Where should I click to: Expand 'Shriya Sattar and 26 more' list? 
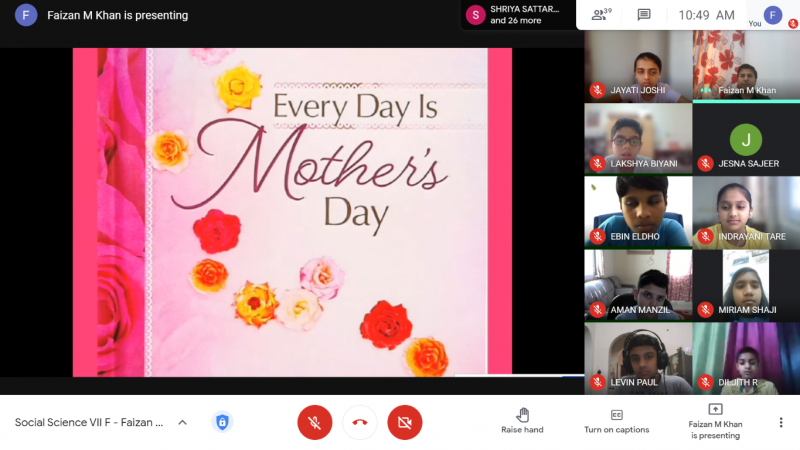pos(515,14)
